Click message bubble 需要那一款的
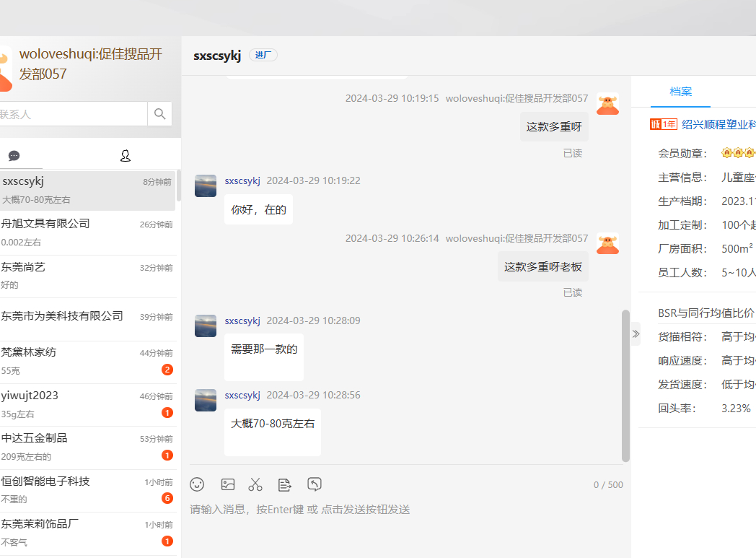 click(264, 357)
